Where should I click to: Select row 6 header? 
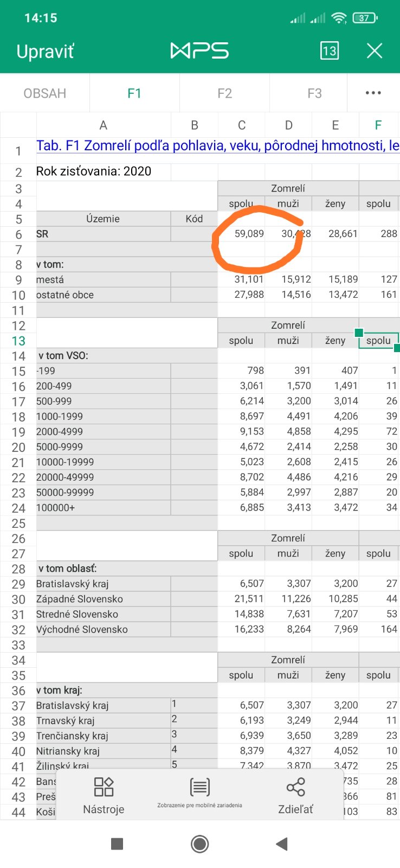[x=18, y=234]
